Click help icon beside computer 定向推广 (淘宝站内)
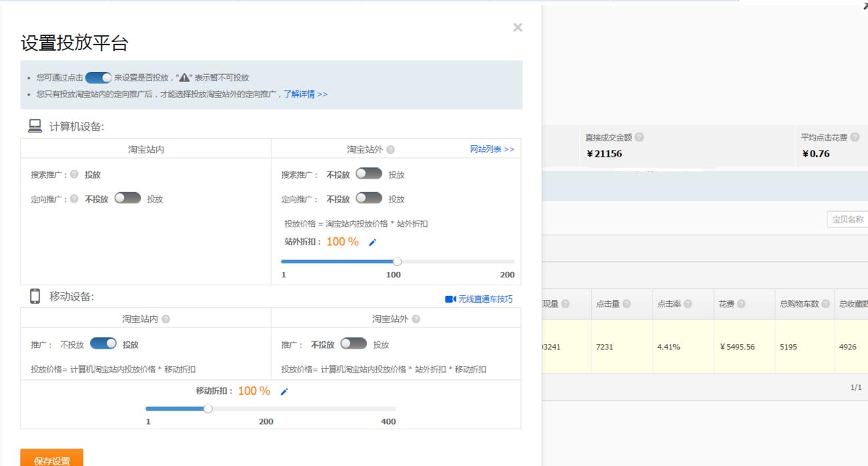868x466 pixels. (x=74, y=199)
